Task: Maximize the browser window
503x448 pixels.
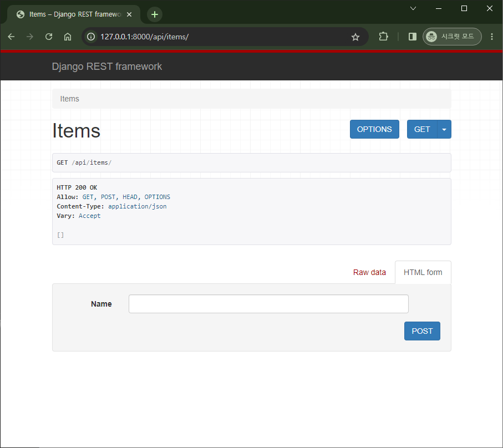Action: click(x=464, y=8)
